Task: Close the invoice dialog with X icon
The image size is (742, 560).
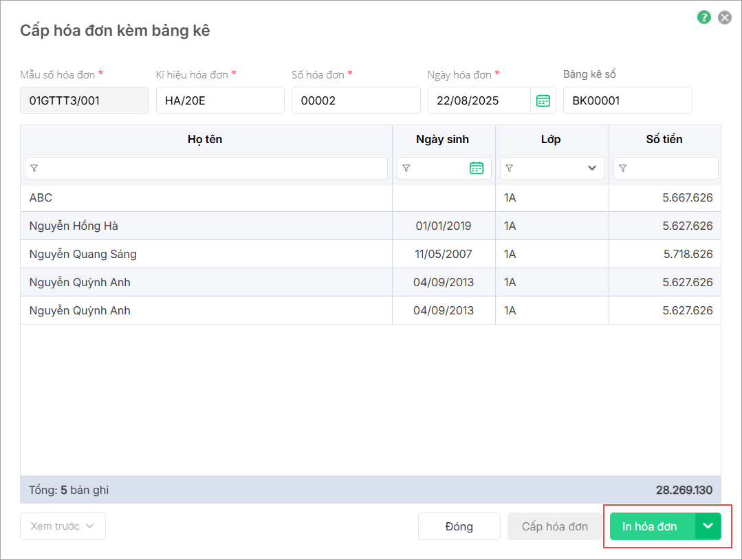Action: click(725, 18)
